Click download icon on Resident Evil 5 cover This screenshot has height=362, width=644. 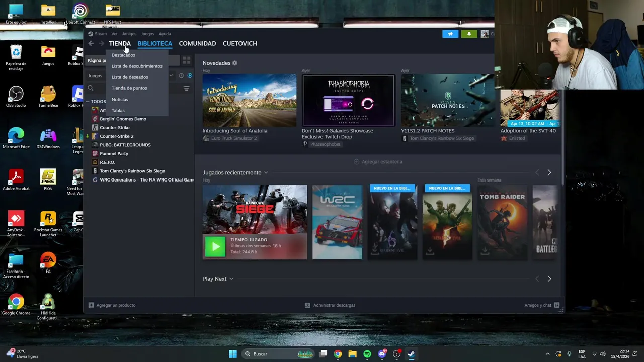[430, 250]
